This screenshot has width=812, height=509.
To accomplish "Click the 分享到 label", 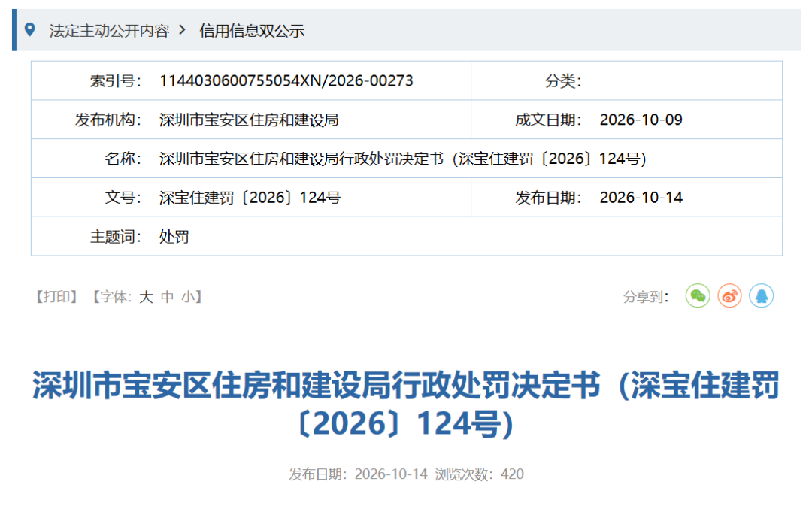I will [646, 297].
